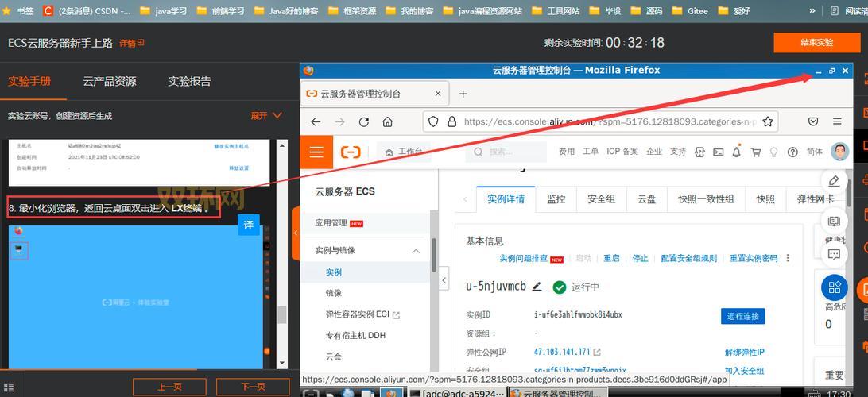Open the orange Aliyun console hamburger menu

316,152
